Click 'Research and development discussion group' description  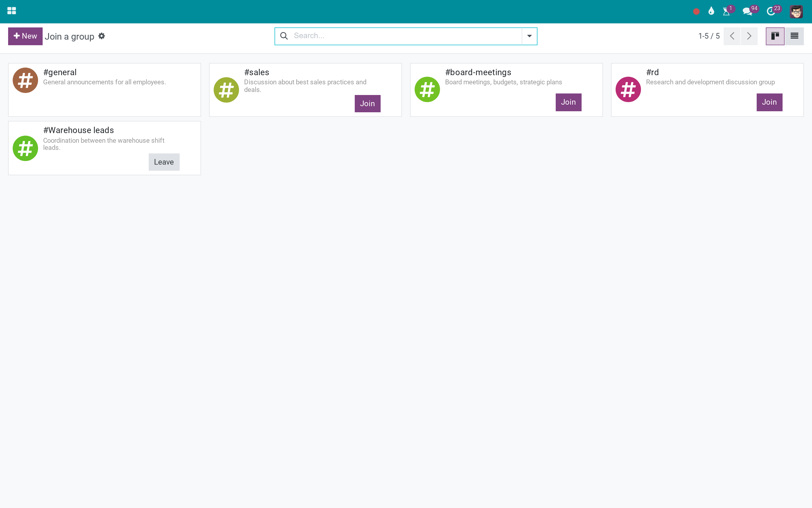pyautogui.click(x=710, y=82)
